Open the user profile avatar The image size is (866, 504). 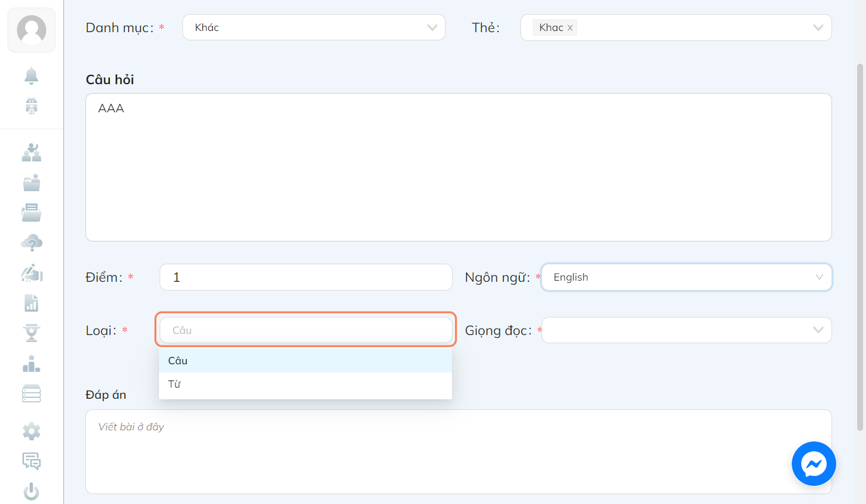32,30
